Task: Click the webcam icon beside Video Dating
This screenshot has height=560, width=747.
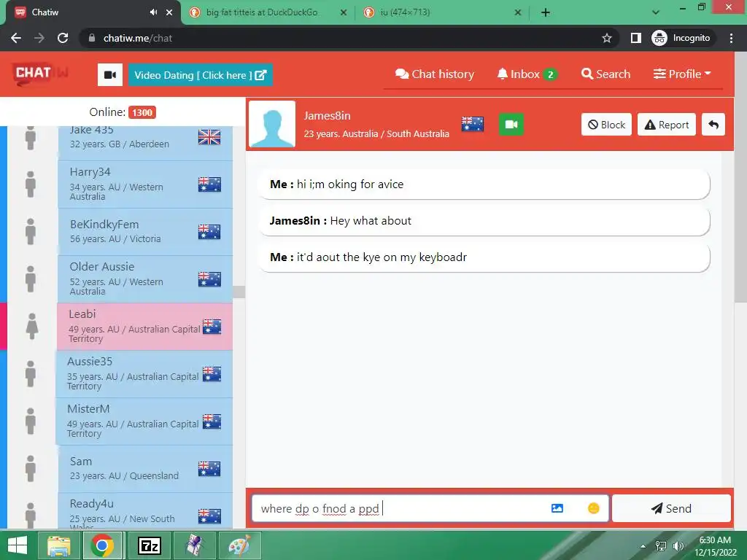Action: point(110,75)
